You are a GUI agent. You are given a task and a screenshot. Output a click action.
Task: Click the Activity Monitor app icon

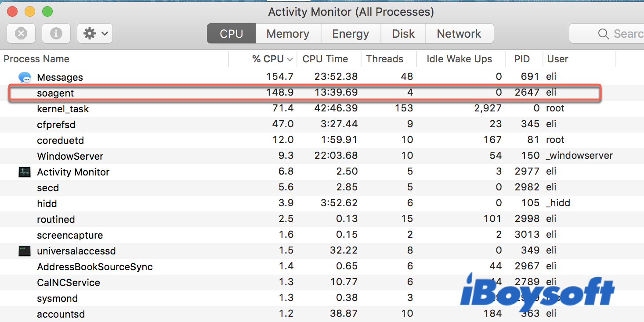click(25, 172)
